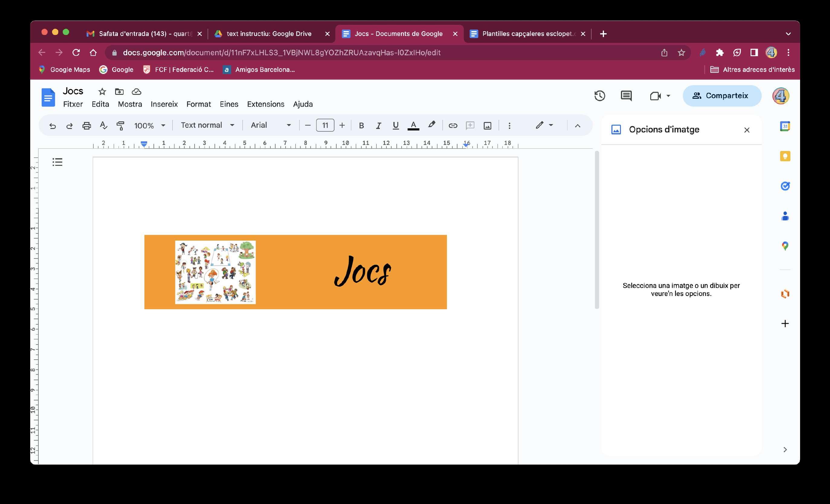Open Google Keep side panel icon
This screenshot has height=504, width=830.
tap(785, 156)
